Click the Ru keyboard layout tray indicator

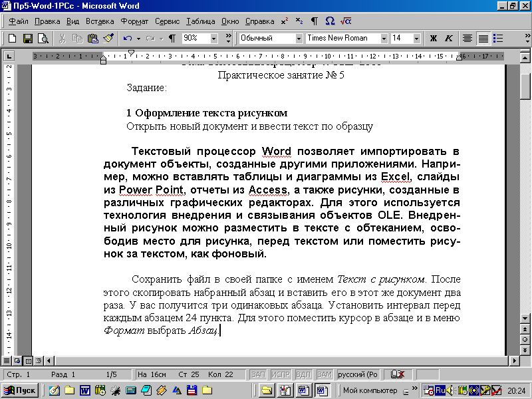(x=440, y=390)
